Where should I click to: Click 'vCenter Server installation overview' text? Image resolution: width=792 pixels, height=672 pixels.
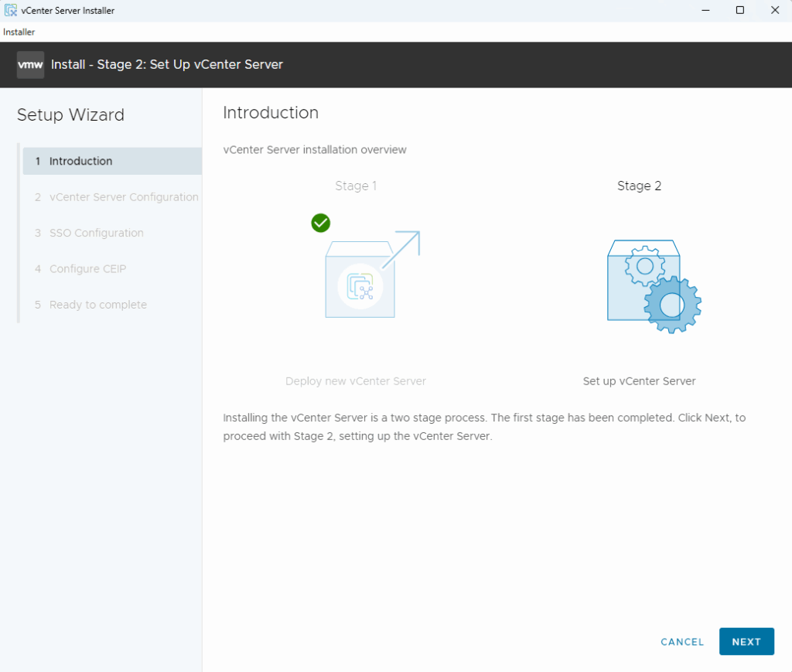(x=315, y=149)
